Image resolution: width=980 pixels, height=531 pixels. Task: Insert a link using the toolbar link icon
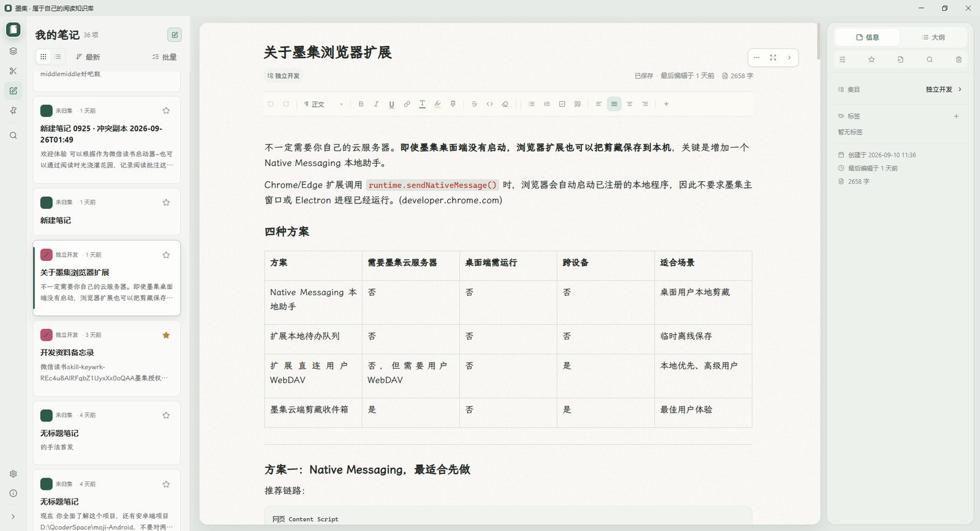tap(407, 104)
